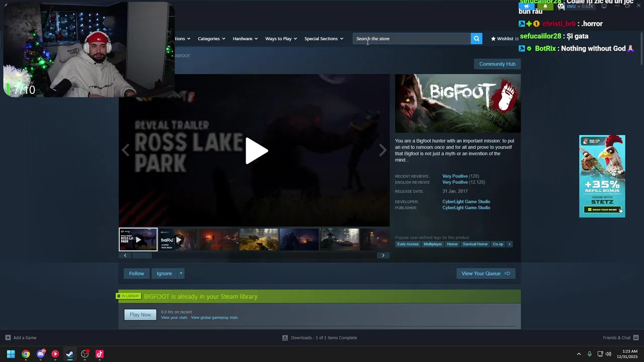Open English reviews Very Positive link

coord(455,183)
